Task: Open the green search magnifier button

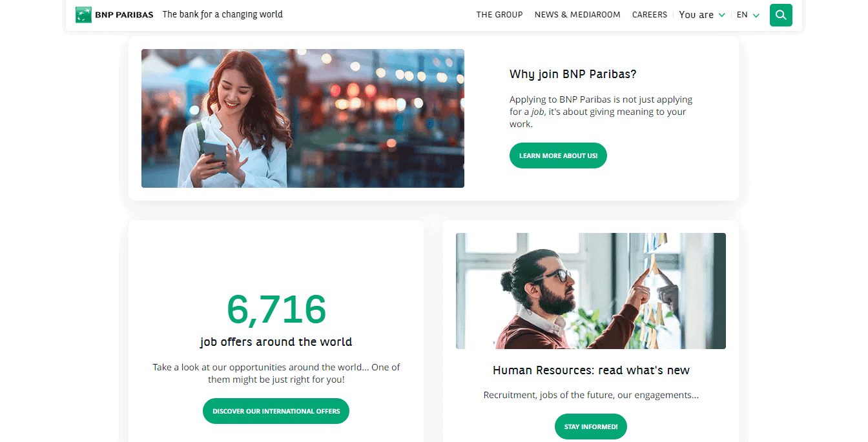Action: 781,15
